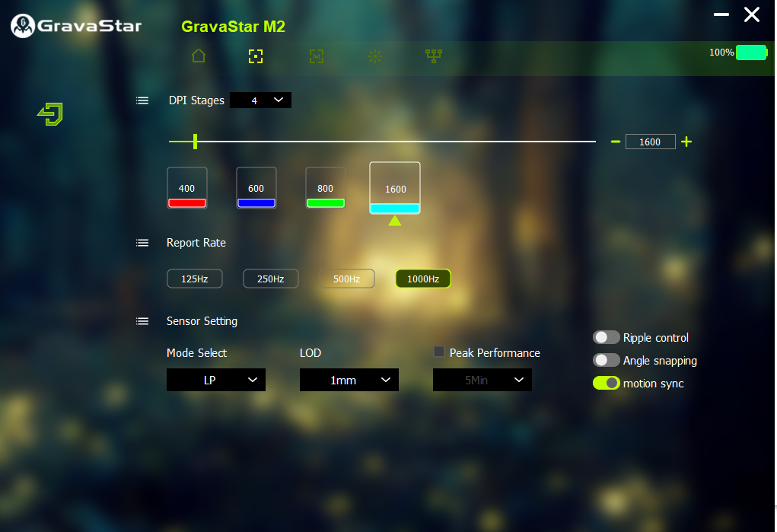777x532 pixels.
Task: Open the DPI Stages count dropdown
Action: coord(260,100)
